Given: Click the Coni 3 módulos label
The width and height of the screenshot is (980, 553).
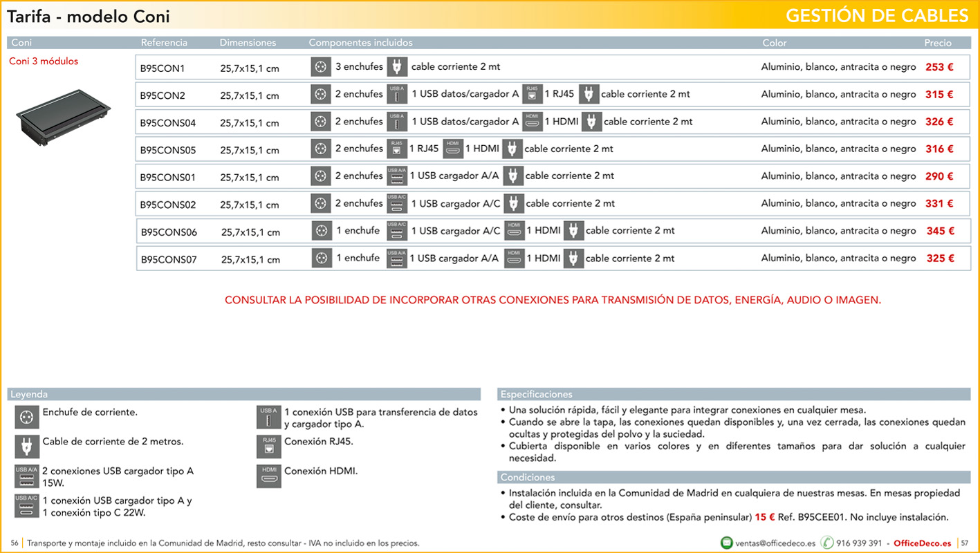Looking at the screenshot, I should pos(44,62).
